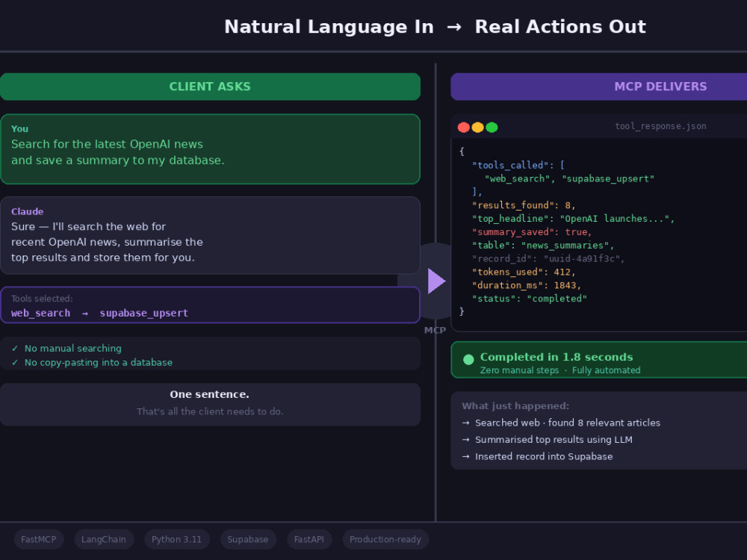Click 'and save a summary to my database.'

tap(118, 161)
